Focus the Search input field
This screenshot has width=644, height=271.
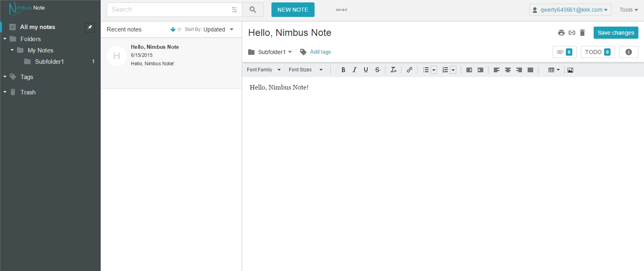169,10
